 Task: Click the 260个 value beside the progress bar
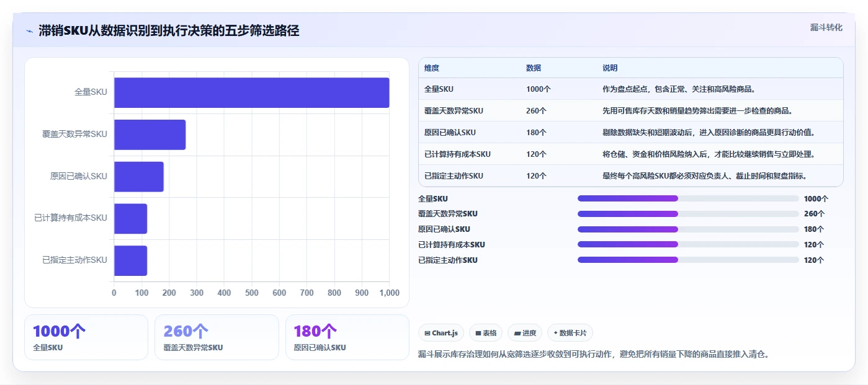[x=814, y=214]
